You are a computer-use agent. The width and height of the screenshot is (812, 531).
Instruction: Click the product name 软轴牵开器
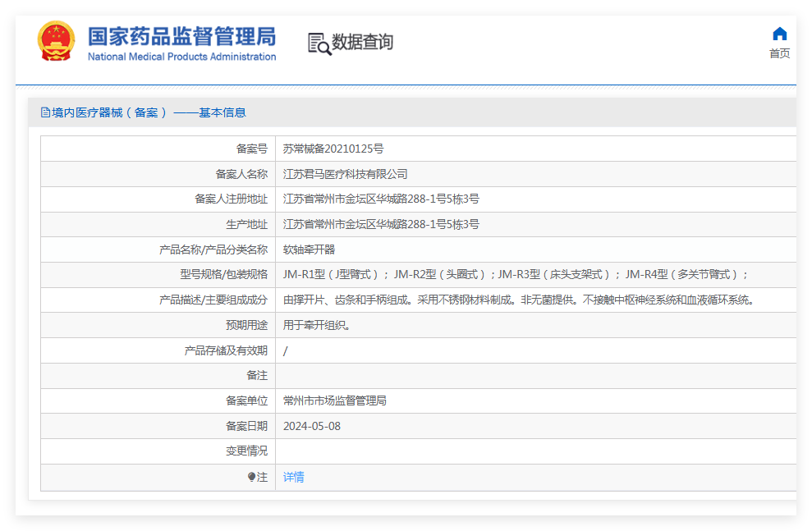pyautogui.click(x=309, y=249)
